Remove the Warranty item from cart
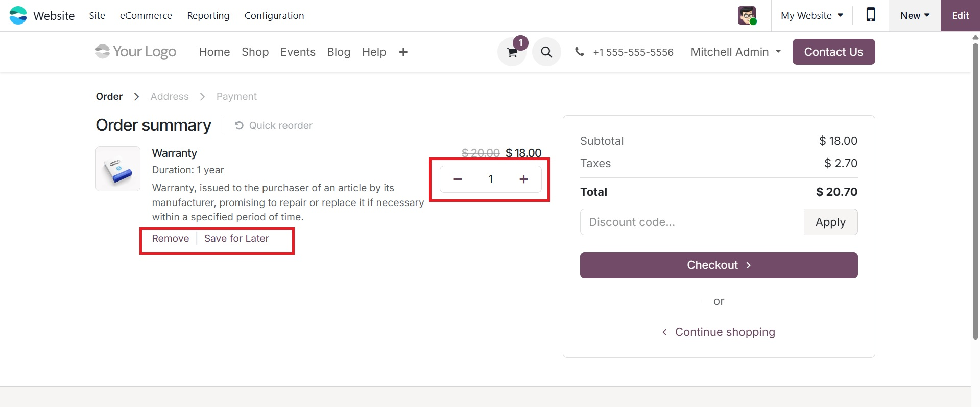Image resolution: width=980 pixels, height=407 pixels. 171,238
